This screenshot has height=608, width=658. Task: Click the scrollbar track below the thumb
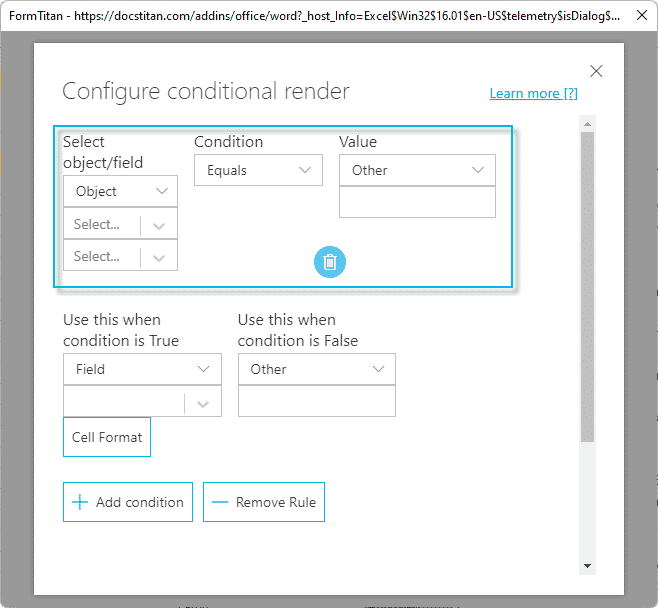(587, 500)
